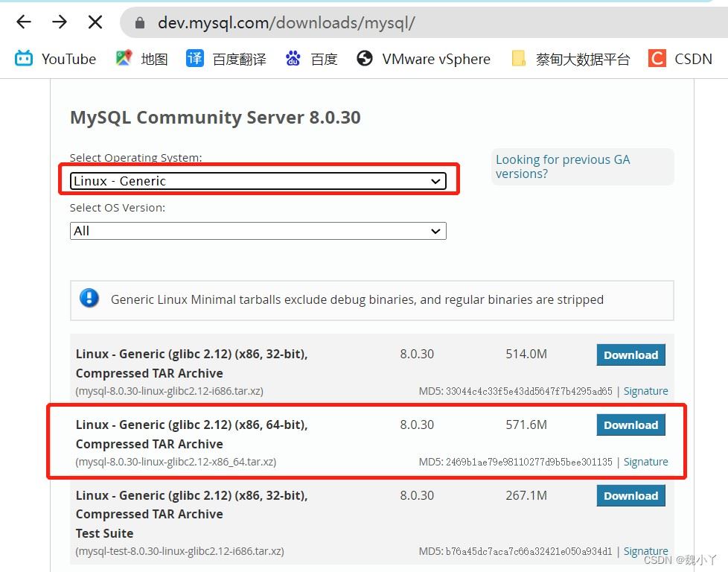The image size is (728, 572).
Task: Open the YouTube bookmark
Action: [57, 59]
